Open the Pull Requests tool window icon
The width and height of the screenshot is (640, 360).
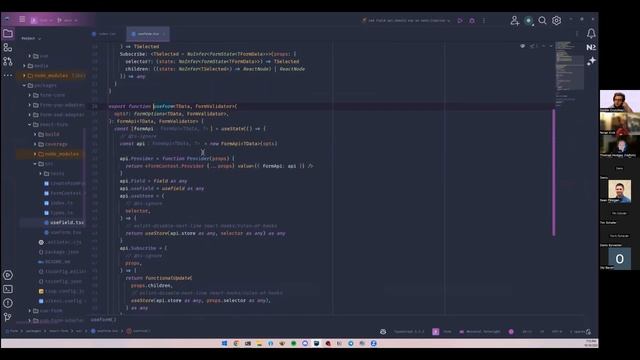8,61
